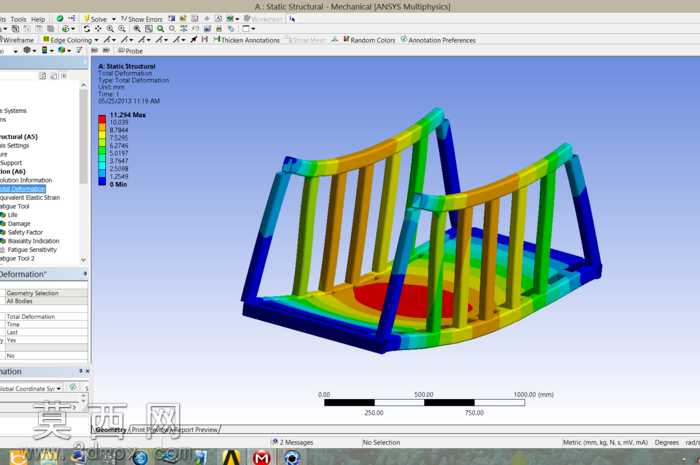Click the Zoom in magnifier icon
The width and height of the screenshot is (700, 465).
click(x=110, y=29)
